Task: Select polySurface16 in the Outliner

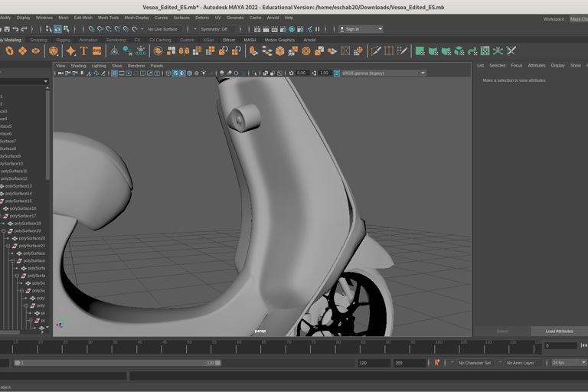Action: 23,208
